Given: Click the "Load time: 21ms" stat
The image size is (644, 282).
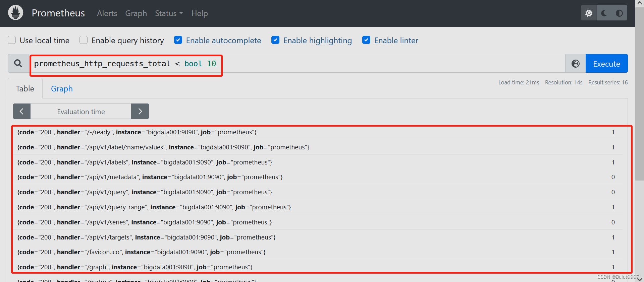Looking at the screenshot, I should pyautogui.click(x=519, y=82).
